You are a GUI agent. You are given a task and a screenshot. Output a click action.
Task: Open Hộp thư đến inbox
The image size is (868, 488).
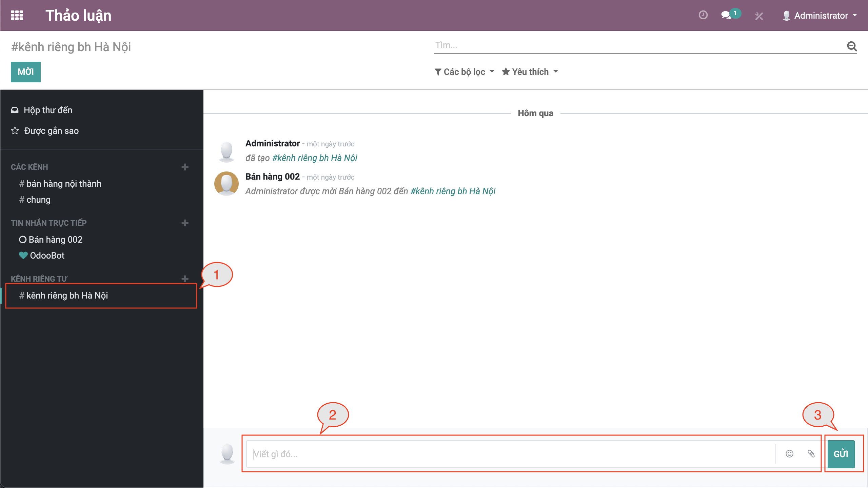tap(48, 110)
